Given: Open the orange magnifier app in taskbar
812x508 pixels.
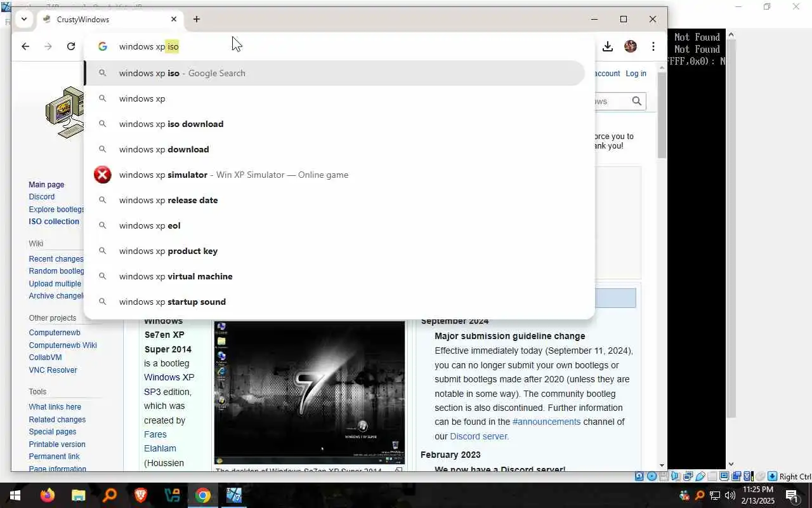Looking at the screenshot, I should point(109,495).
